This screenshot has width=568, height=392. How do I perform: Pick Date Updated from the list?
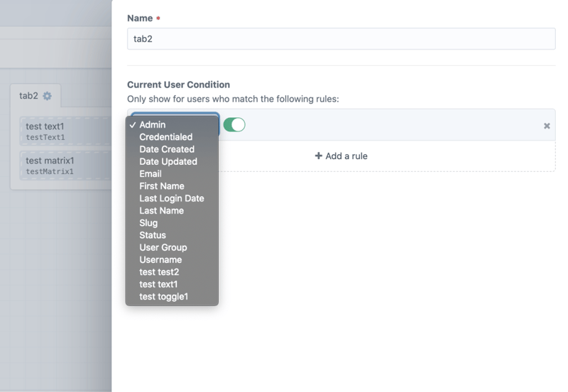click(168, 161)
